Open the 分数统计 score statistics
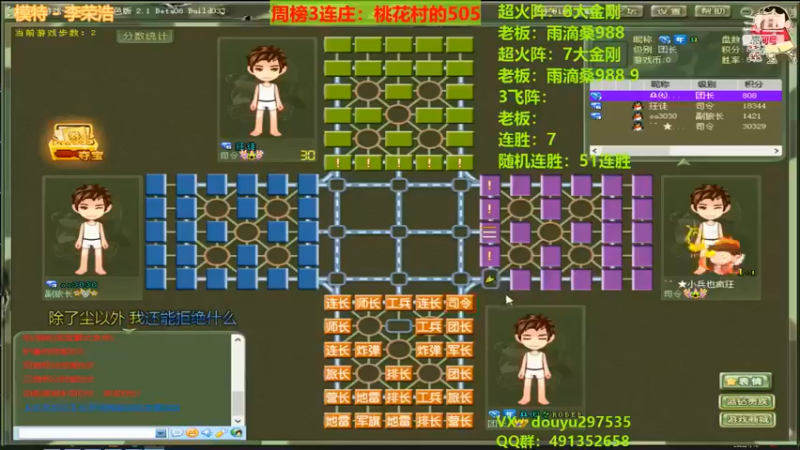 (145, 36)
